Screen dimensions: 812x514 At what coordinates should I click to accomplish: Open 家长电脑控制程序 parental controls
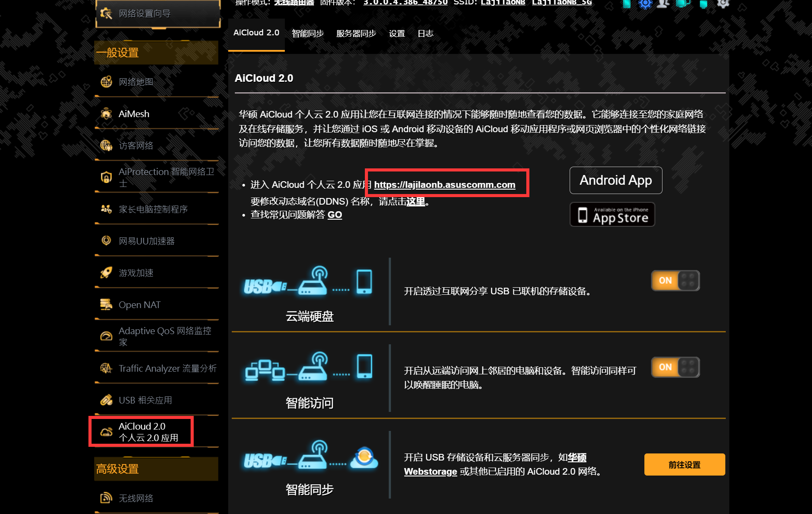click(x=156, y=209)
